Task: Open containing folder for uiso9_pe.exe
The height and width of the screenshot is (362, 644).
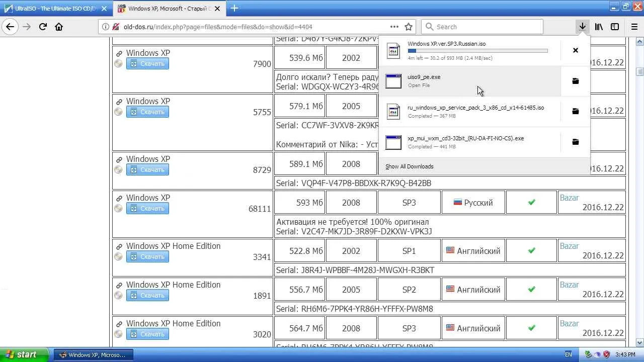Action: tap(576, 81)
